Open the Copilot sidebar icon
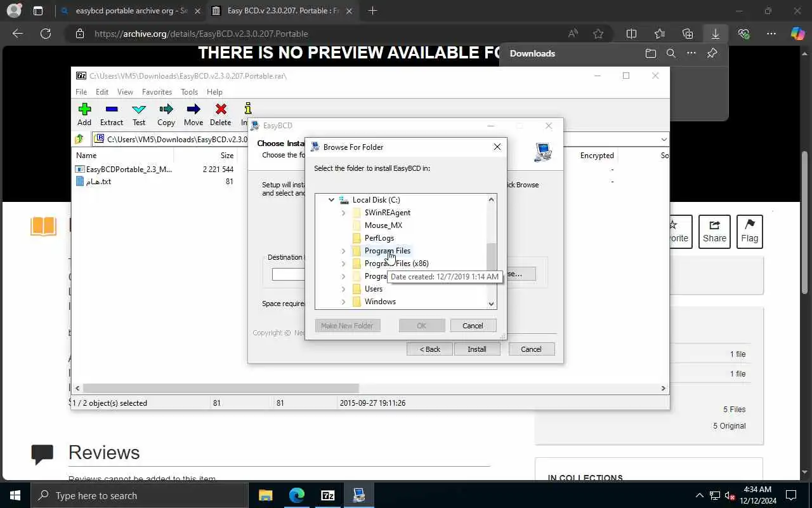Screen dimensions: 812x508 (797, 34)
